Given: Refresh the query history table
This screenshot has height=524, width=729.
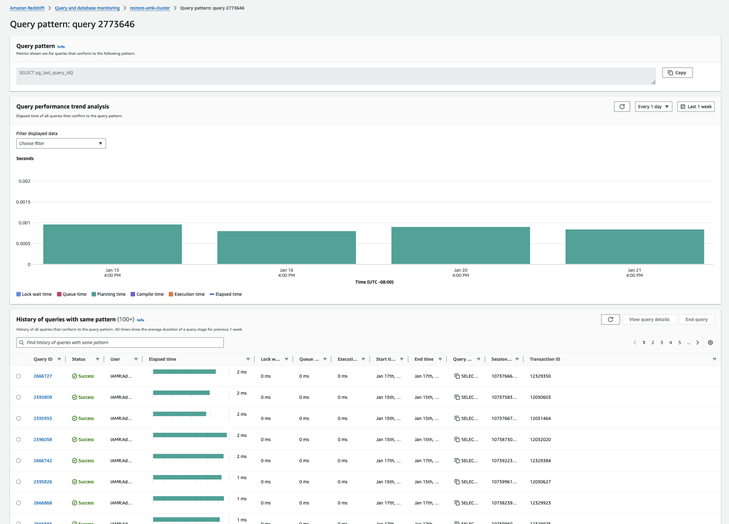Looking at the screenshot, I should pyautogui.click(x=610, y=319).
